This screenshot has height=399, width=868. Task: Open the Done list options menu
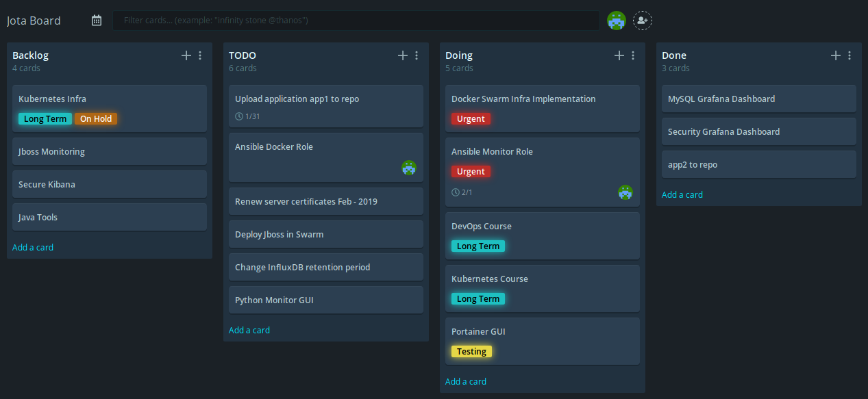click(x=850, y=55)
